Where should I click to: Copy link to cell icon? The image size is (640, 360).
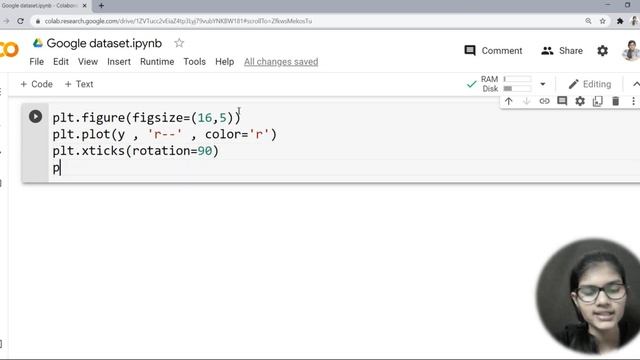(x=544, y=101)
